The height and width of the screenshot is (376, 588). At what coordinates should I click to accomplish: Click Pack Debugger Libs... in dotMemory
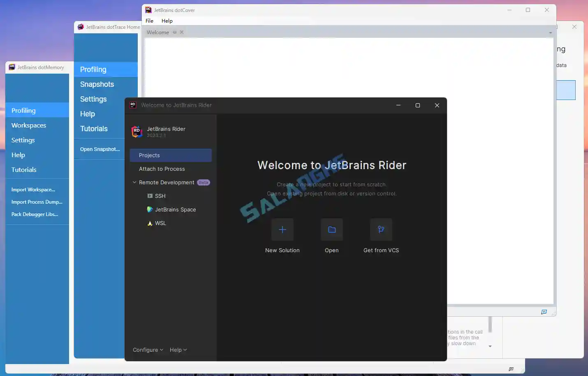35,214
